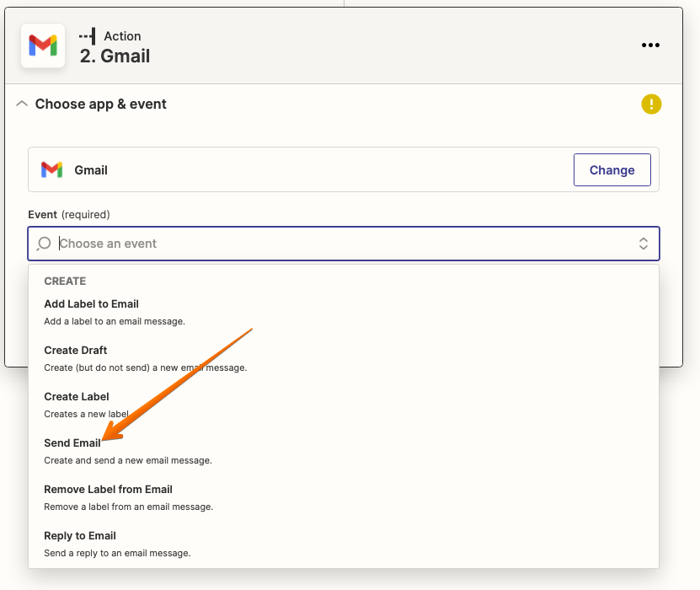Click the Event (required) field label
Image resolution: width=700 pixels, height=590 pixels.
[x=69, y=214]
